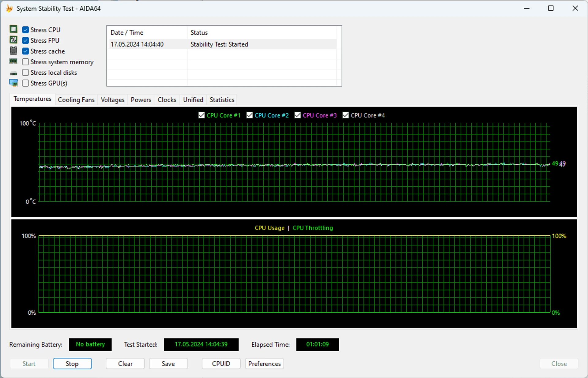The width and height of the screenshot is (588, 378).
Task: Click the cache chip icon beside Stress cache
Action: [x=13, y=51]
